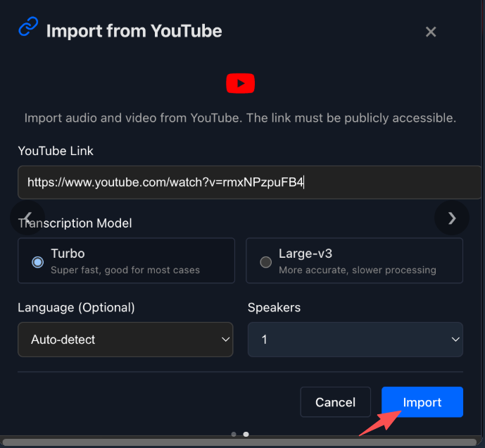Open the Language Auto-detect dropdown
This screenshot has height=448, width=485.
click(125, 340)
